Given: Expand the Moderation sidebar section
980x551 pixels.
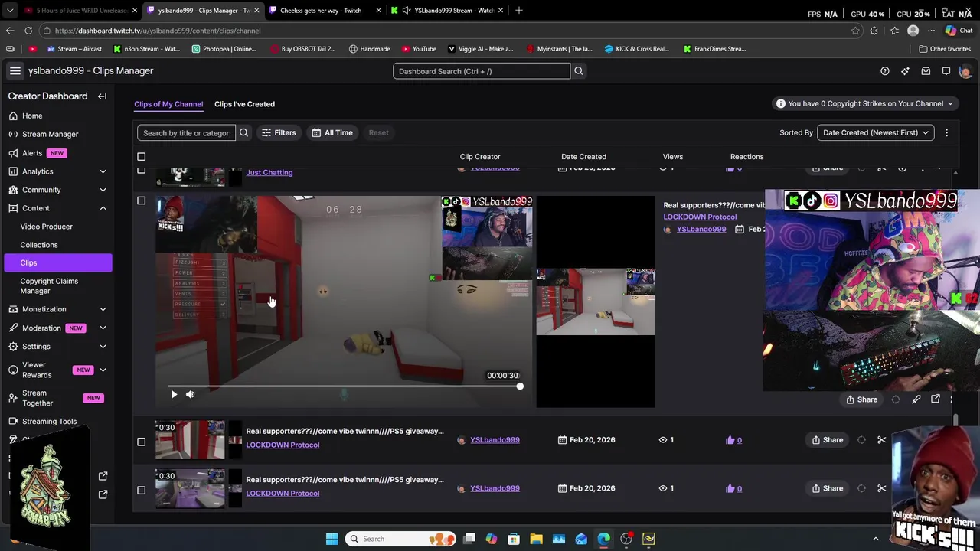Looking at the screenshot, I should (103, 328).
